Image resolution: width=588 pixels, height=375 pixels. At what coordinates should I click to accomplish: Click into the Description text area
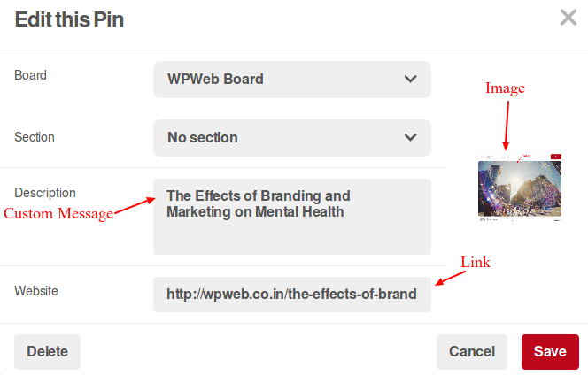point(291,230)
